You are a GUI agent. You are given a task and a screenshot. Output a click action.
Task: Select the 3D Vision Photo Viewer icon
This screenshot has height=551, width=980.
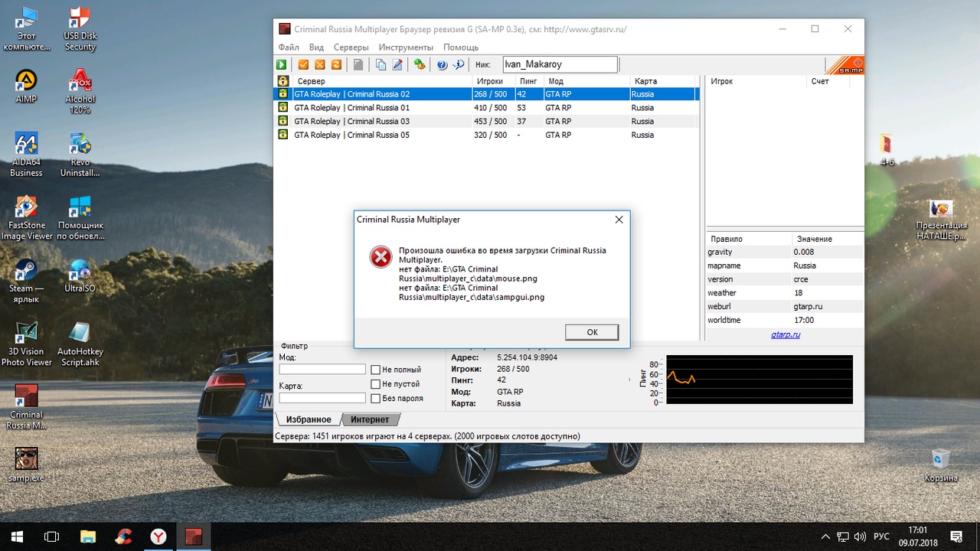27,344
